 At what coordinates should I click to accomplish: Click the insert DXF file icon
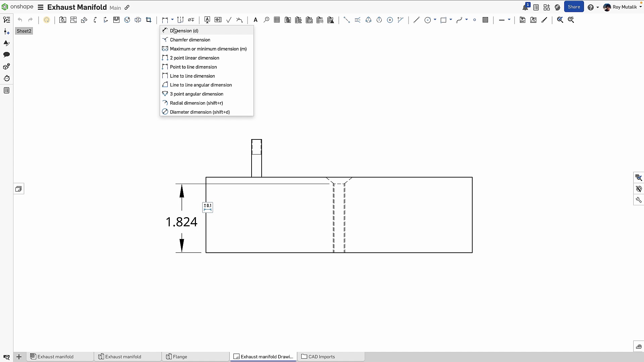coord(522,20)
